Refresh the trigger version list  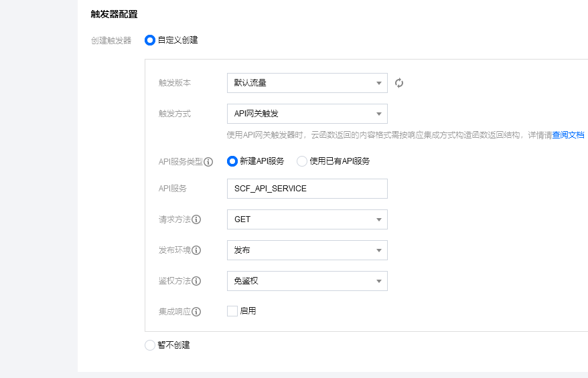click(399, 83)
